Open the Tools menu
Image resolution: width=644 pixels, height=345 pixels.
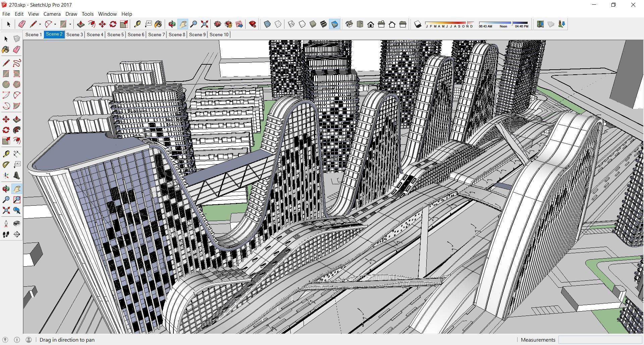pyautogui.click(x=88, y=14)
